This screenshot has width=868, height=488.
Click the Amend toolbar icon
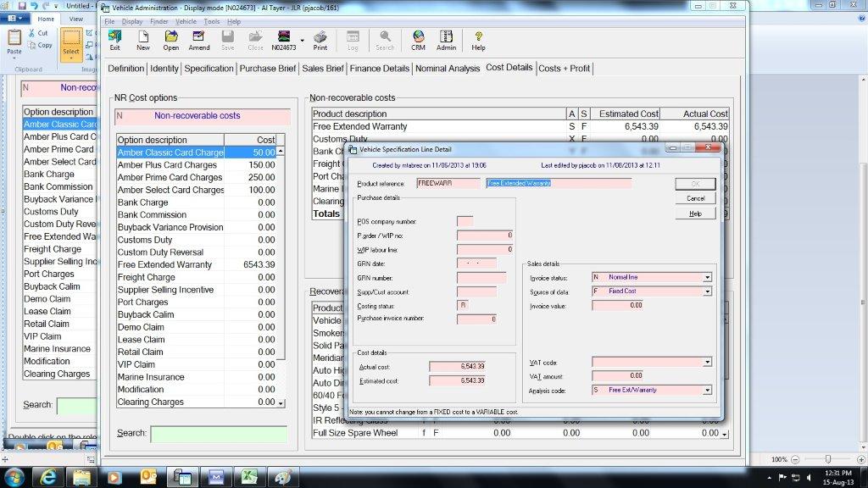199,41
